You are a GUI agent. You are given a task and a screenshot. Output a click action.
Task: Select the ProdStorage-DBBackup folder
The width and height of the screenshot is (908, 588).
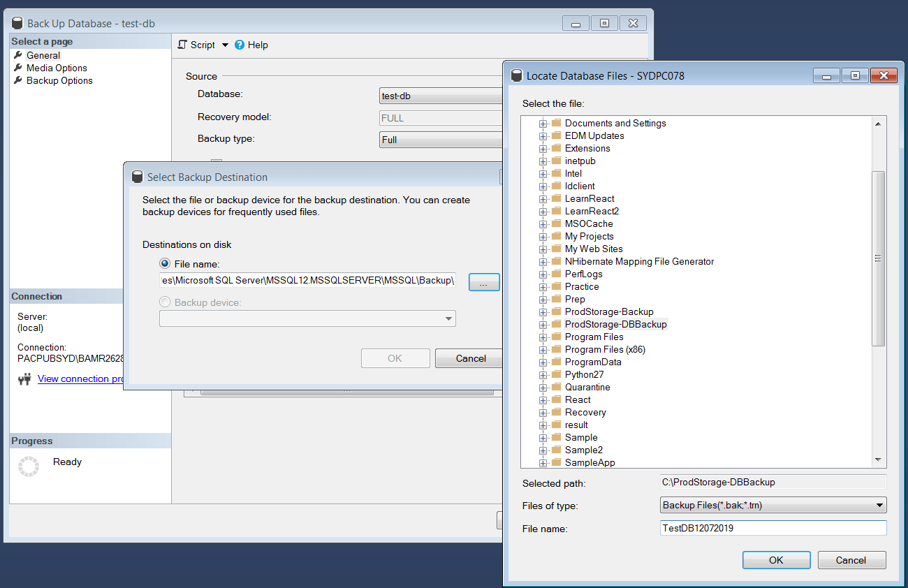pos(615,324)
